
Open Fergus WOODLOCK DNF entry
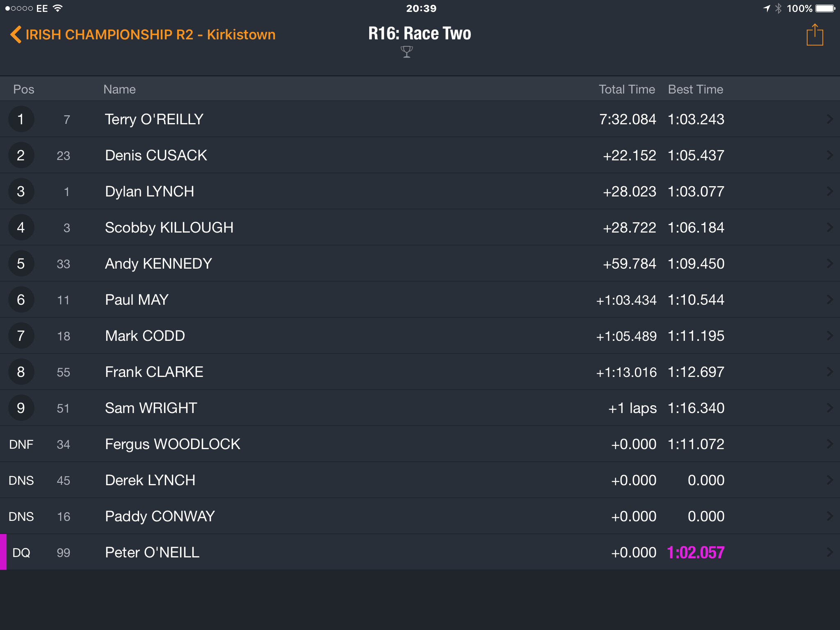click(420, 444)
